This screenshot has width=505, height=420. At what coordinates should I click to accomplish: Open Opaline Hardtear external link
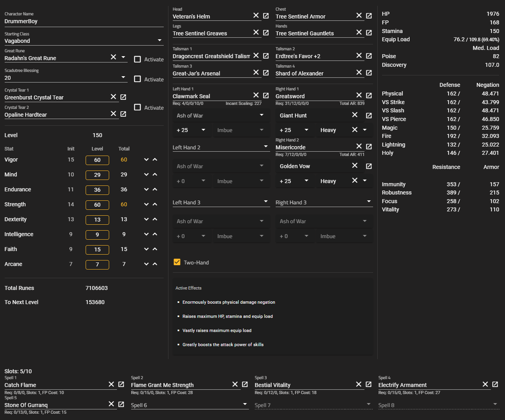pos(123,114)
